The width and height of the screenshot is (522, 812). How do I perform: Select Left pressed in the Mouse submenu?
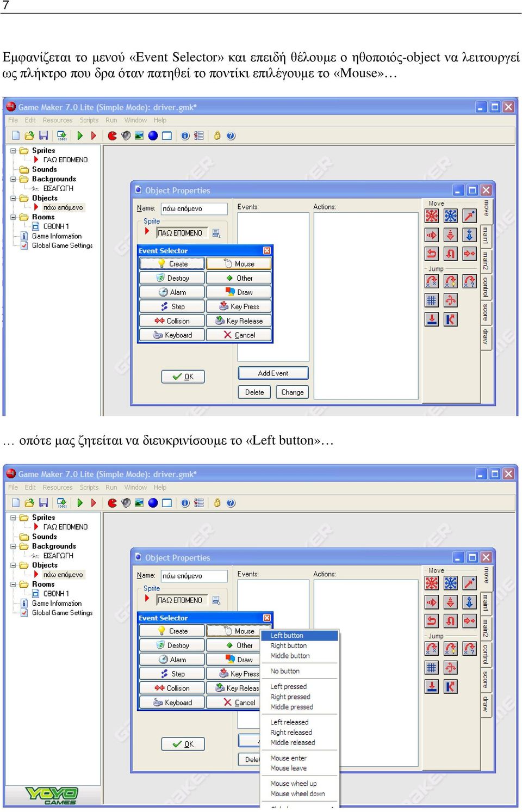[300, 686]
